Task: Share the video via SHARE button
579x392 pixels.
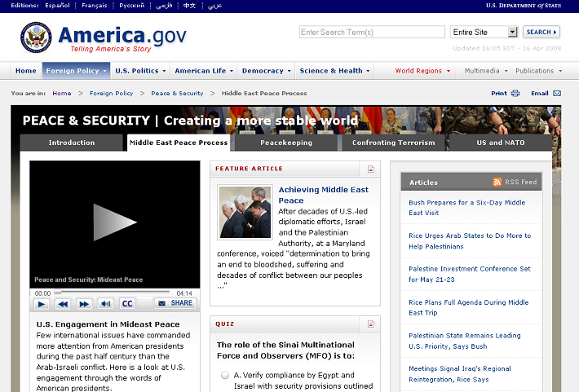Action: point(175,303)
